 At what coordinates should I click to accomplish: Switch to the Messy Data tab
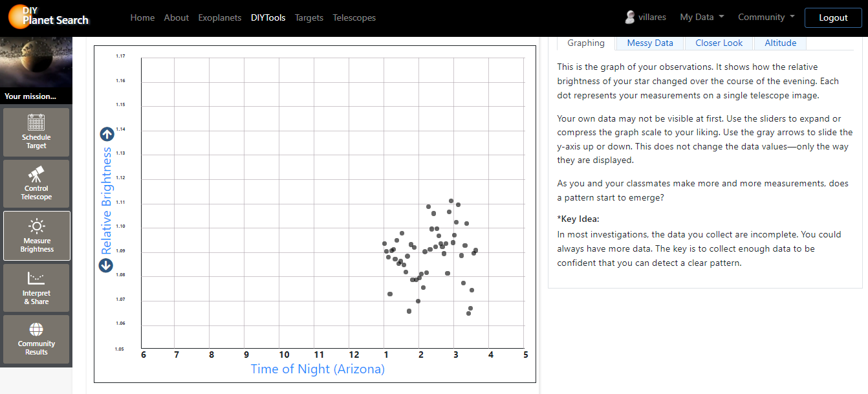(649, 43)
